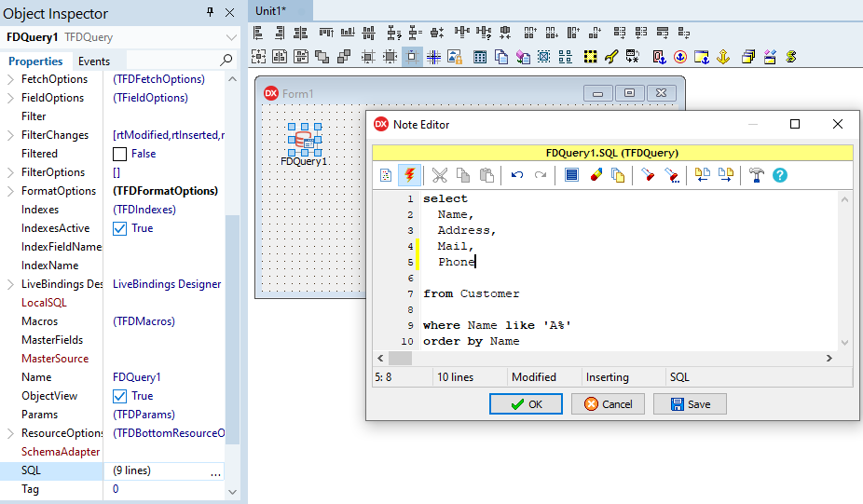Viewport: 863px width, 504px height.
Task: Click the colored-dots document icon in Note Editor
Action: coord(386,175)
